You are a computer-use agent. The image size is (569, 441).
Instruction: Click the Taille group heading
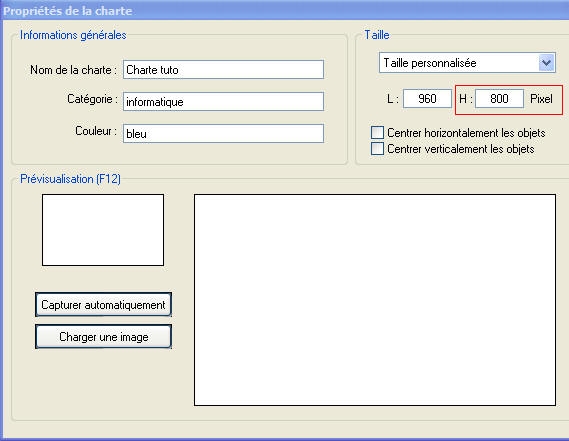click(x=377, y=35)
